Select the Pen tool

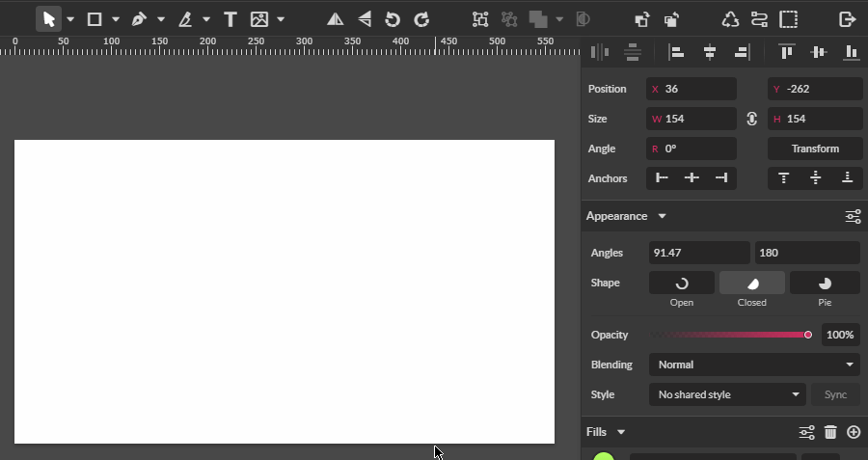pos(139,19)
